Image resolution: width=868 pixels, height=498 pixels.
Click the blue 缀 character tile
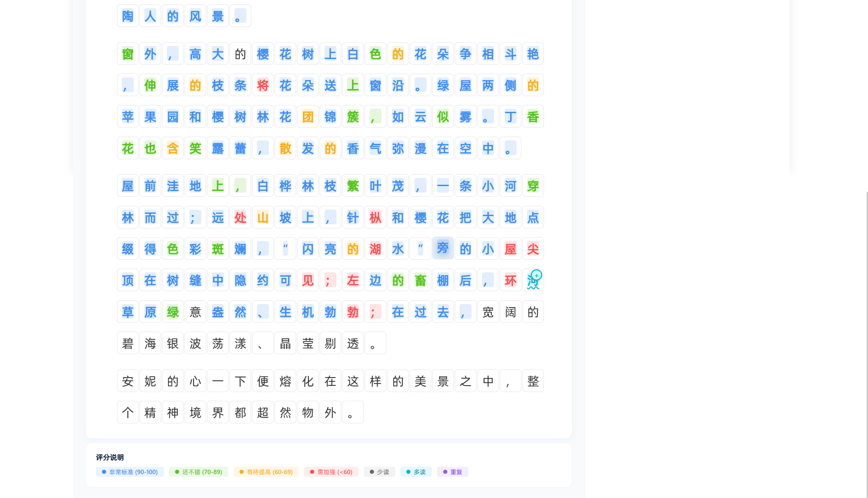click(128, 248)
